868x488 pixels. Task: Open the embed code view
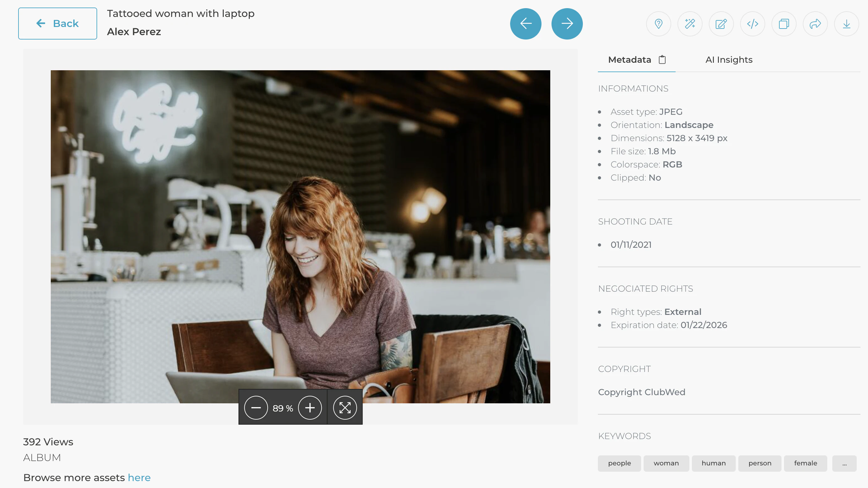pyautogui.click(x=752, y=24)
